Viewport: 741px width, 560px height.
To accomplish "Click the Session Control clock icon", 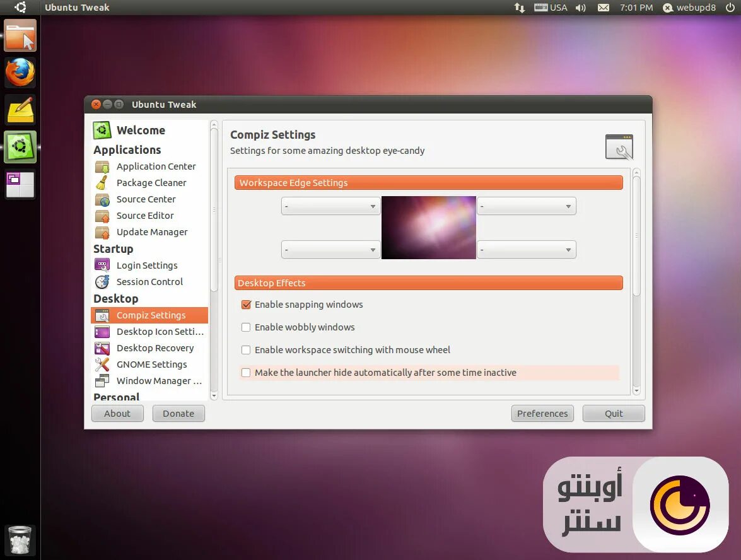I will (x=102, y=282).
